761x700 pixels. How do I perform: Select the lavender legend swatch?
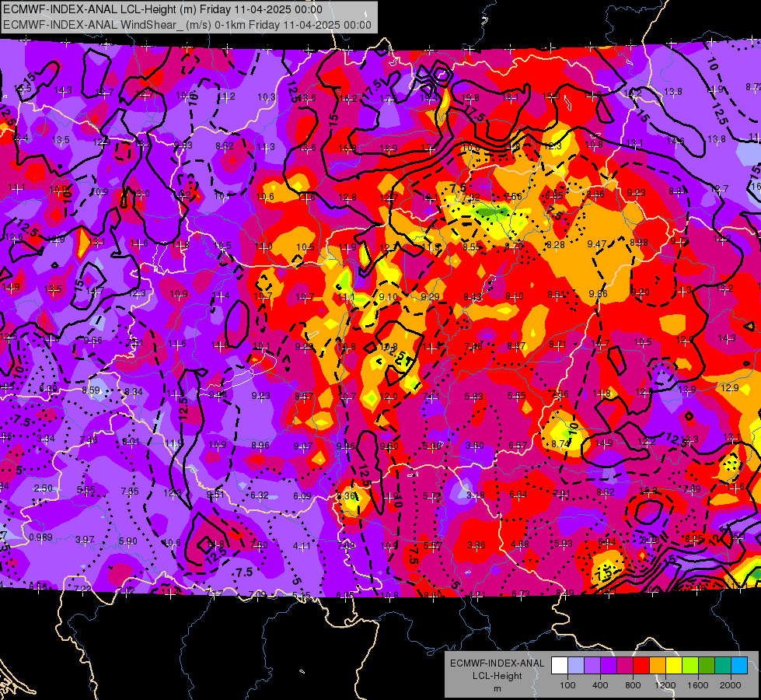pos(592,666)
